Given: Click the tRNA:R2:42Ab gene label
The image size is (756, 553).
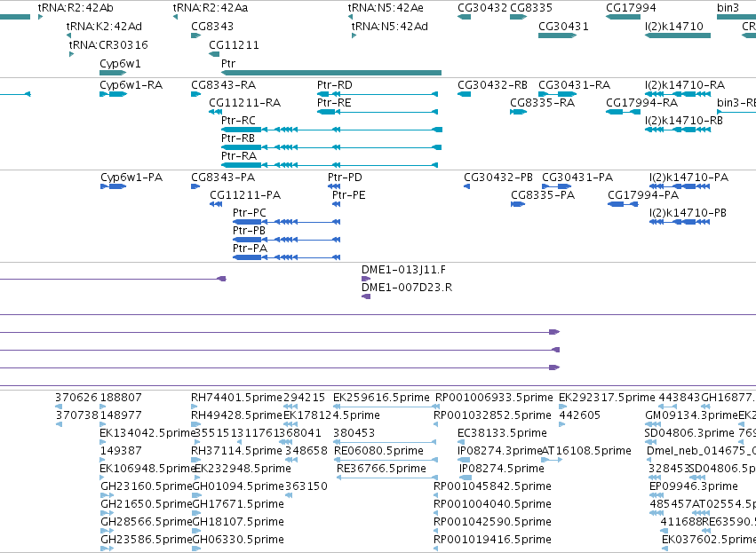Looking at the screenshot, I should tap(76, 8).
